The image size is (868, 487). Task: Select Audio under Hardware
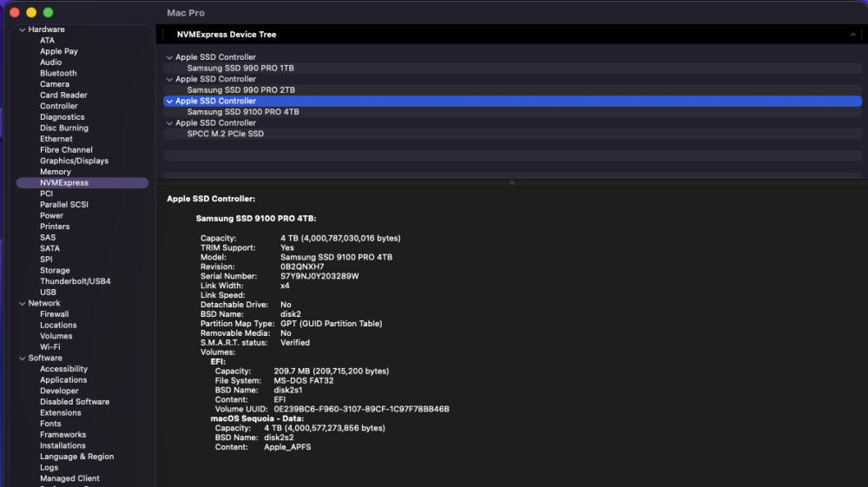click(x=51, y=63)
